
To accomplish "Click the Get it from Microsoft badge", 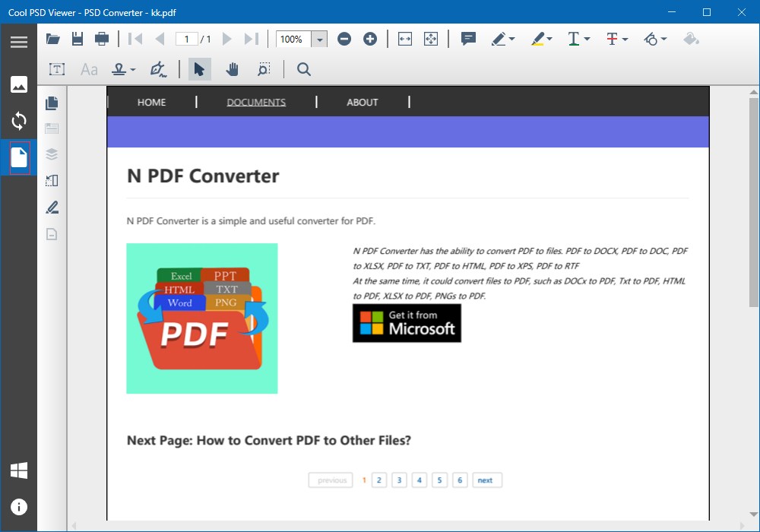I will 407,323.
